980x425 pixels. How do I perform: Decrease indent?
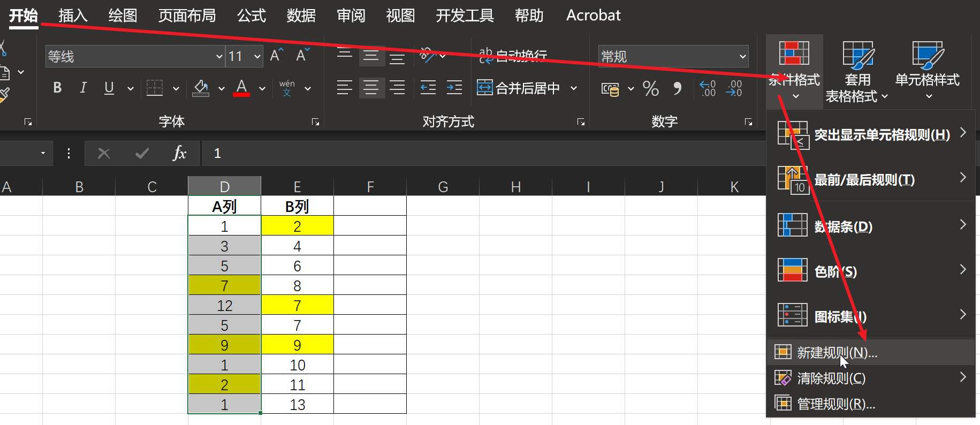pos(428,87)
